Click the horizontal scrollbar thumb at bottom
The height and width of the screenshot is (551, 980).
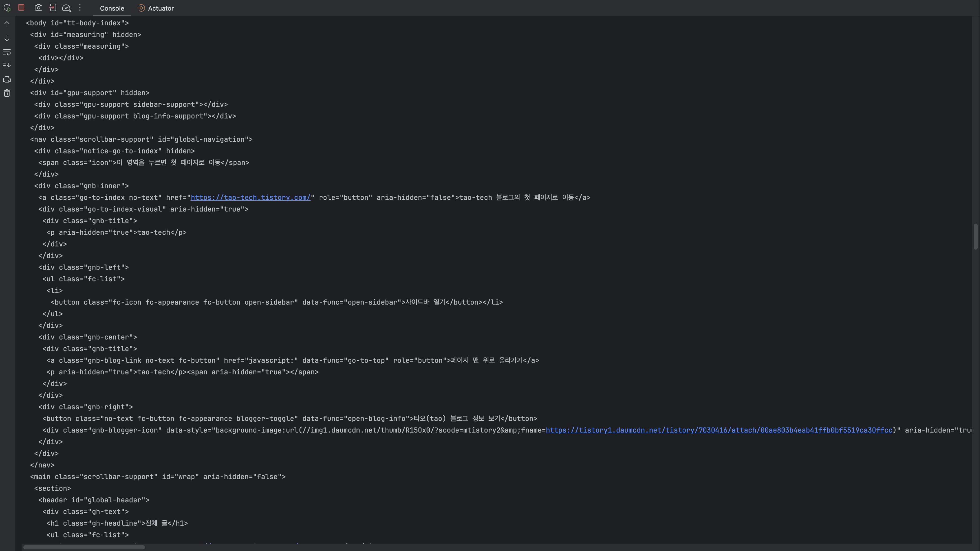84,547
